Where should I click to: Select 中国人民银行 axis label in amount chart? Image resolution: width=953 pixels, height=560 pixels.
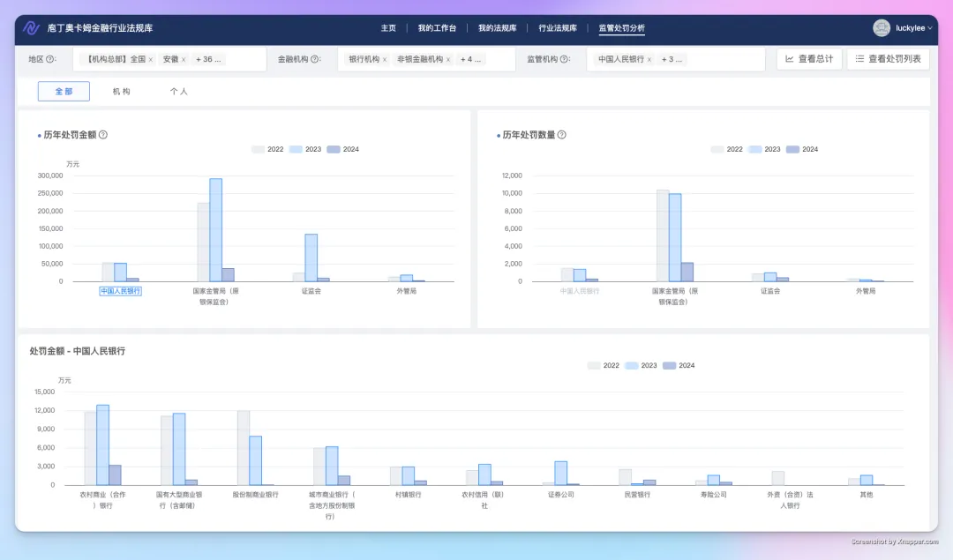point(120,291)
